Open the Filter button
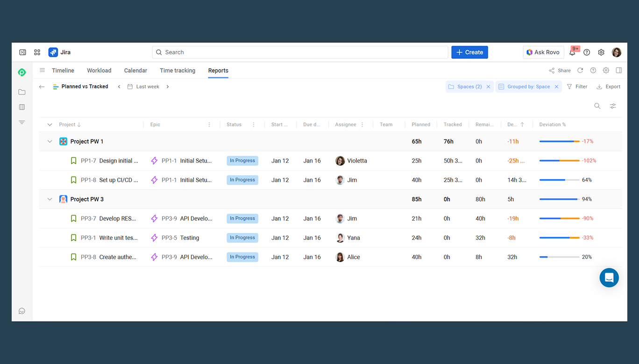The width and height of the screenshot is (639, 364). (577, 86)
